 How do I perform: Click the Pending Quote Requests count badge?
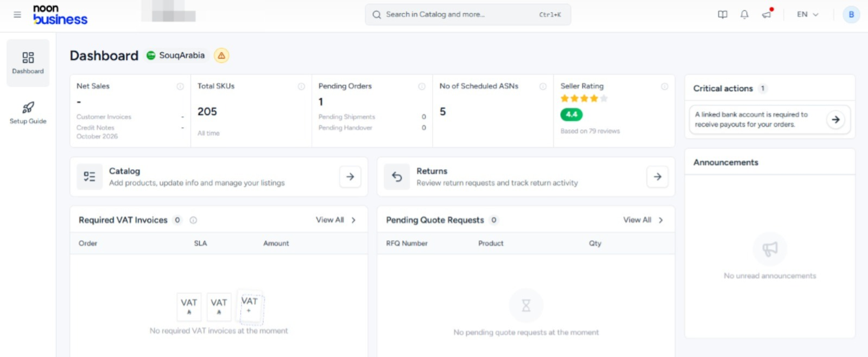pyautogui.click(x=493, y=220)
